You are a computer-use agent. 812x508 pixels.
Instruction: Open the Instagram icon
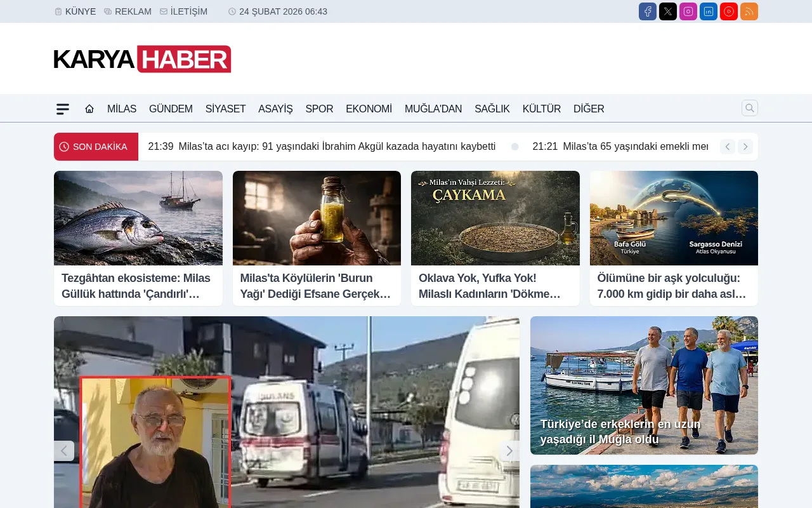pyautogui.click(x=688, y=11)
